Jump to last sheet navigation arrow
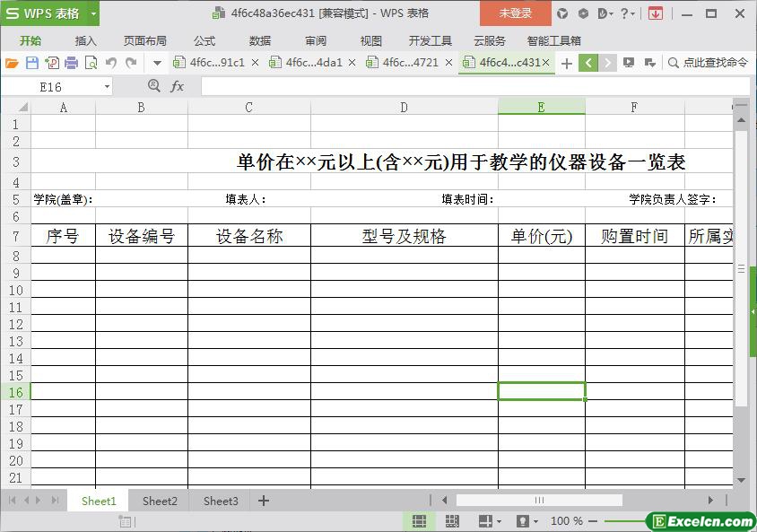The height and width of the screenshot is (532, 757). 55,501
